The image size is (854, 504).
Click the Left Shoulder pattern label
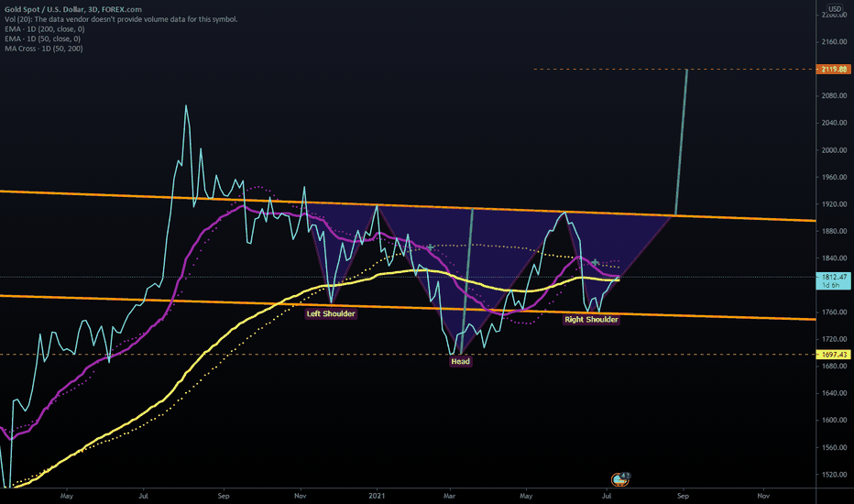(331, 313)
